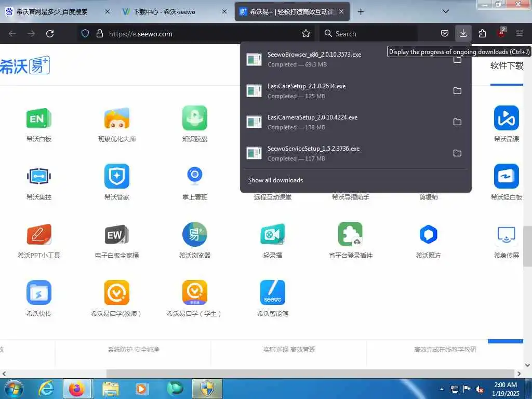Bookmark this page with the star
This screenshot has width=532, height=399.
pyautogui.click(x=306, y=33)
